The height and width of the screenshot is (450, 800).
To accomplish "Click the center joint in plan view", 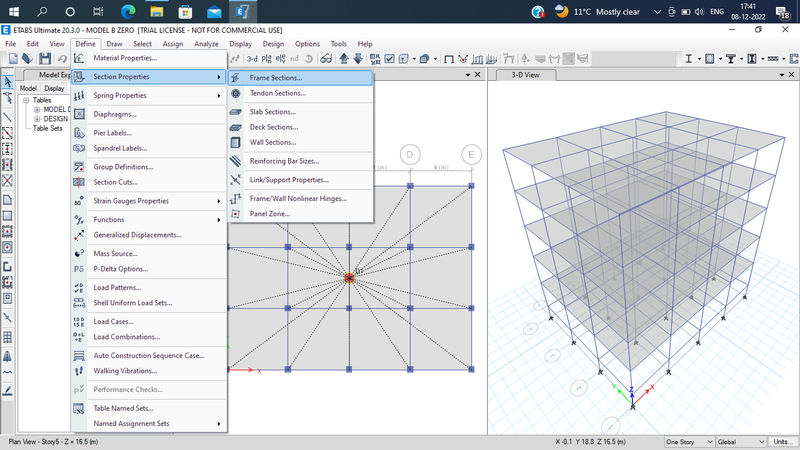I will (x=349, y=278).
